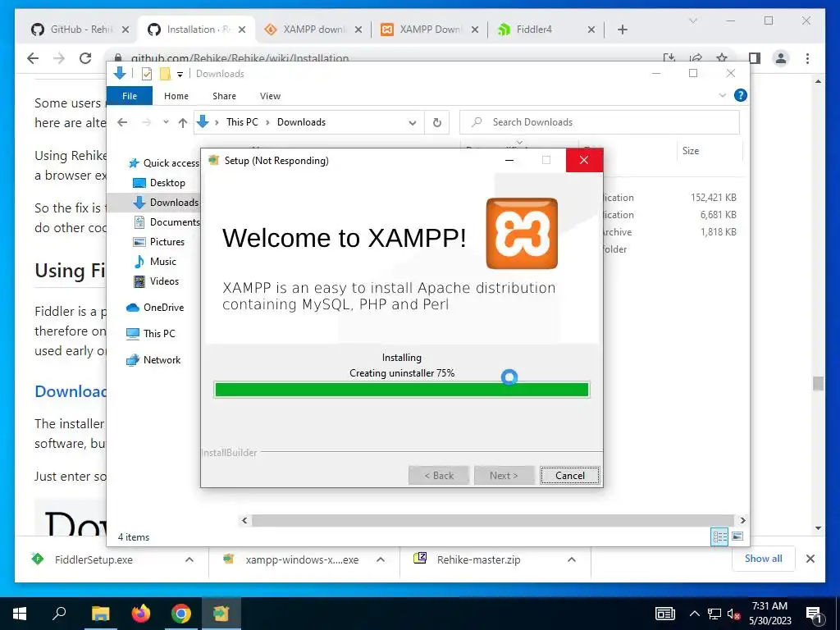Open Rehike-master.zip from downloads bar
Screen dimensions: 840x630
coord(478,559)
